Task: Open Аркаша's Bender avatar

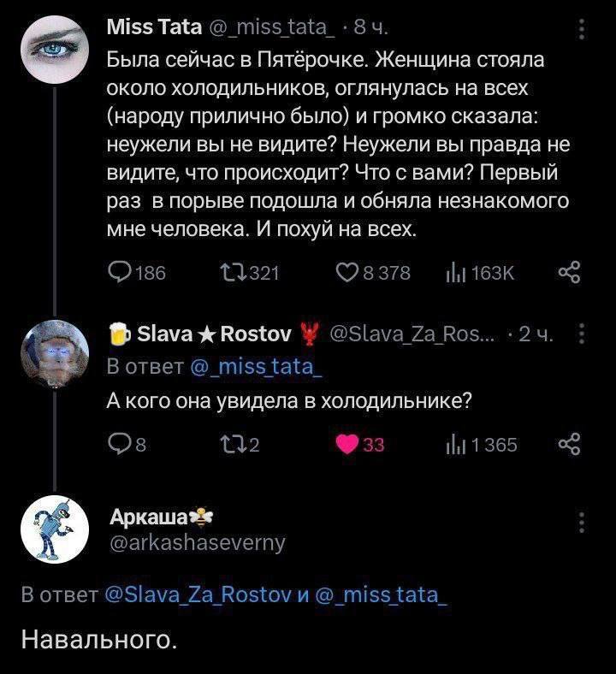Action: [56, 529]
